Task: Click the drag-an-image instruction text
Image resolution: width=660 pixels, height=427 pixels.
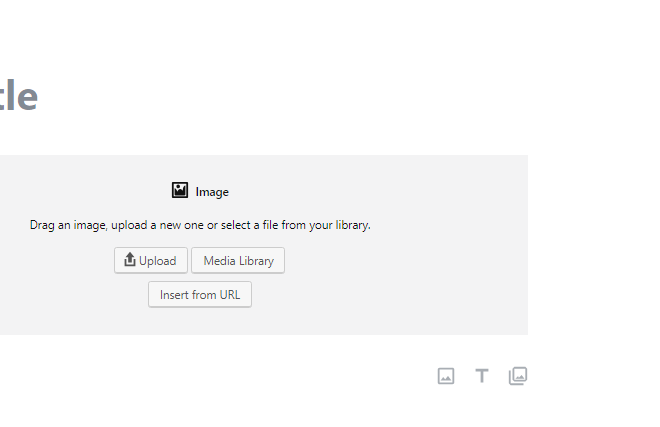Action: [200, 225]
